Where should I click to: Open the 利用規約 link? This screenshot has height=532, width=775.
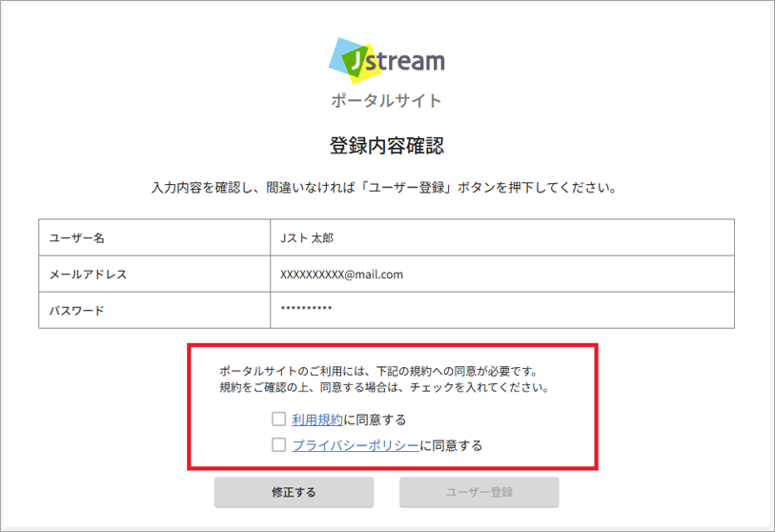click(x=317, y=419)
